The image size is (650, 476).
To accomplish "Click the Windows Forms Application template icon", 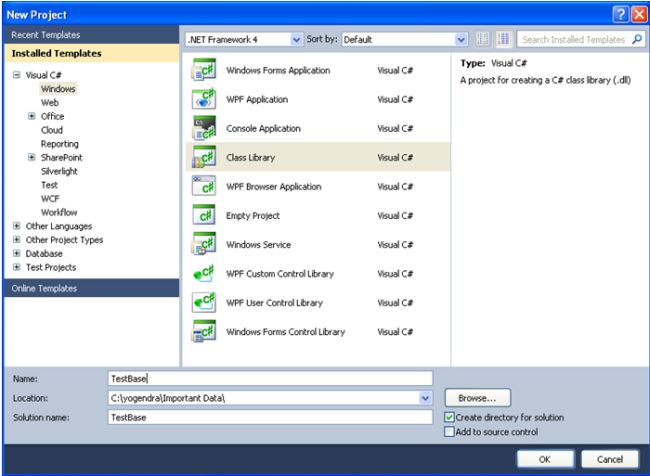I will [x=204, y=69].
